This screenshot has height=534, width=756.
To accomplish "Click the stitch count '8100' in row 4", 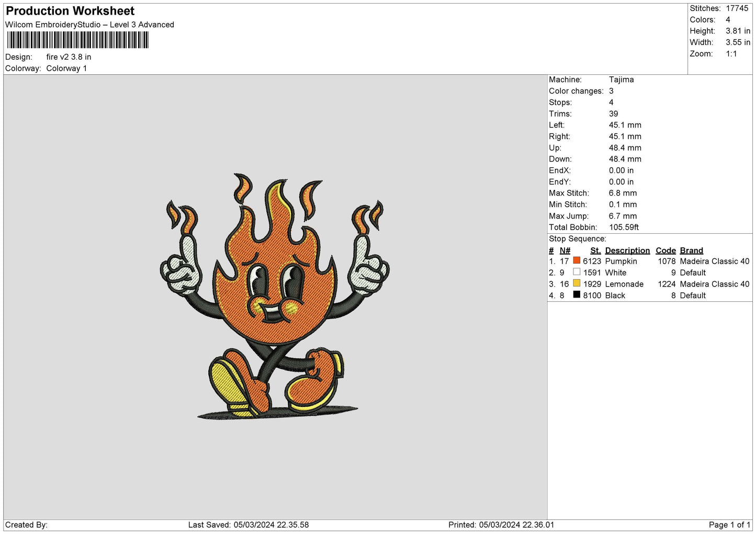I will 592,296.
